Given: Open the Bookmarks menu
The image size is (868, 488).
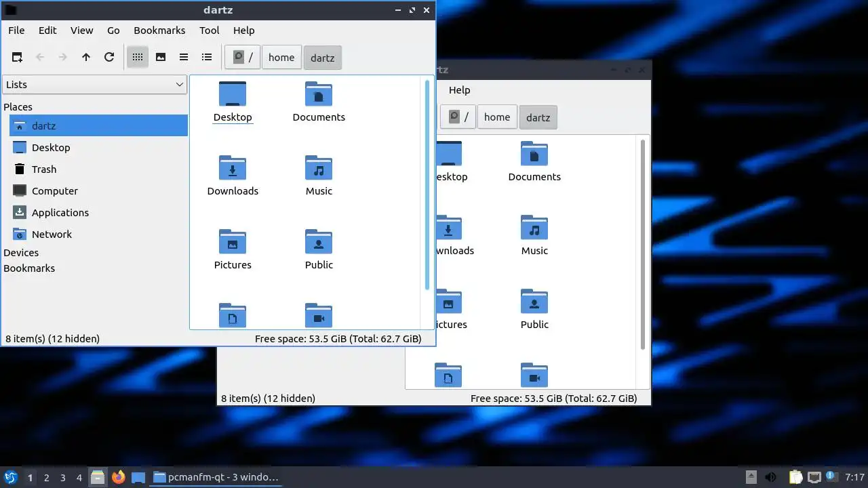Looking at the screenshot, I should pyautogui.click(x=159, y=30).
